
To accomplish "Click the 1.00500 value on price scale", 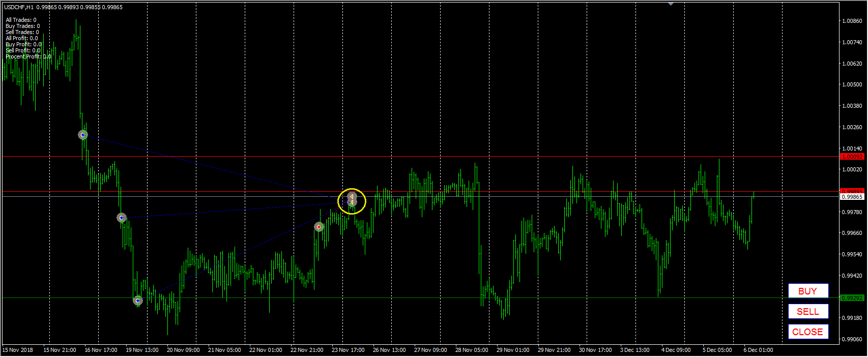I will pos(852,84).
